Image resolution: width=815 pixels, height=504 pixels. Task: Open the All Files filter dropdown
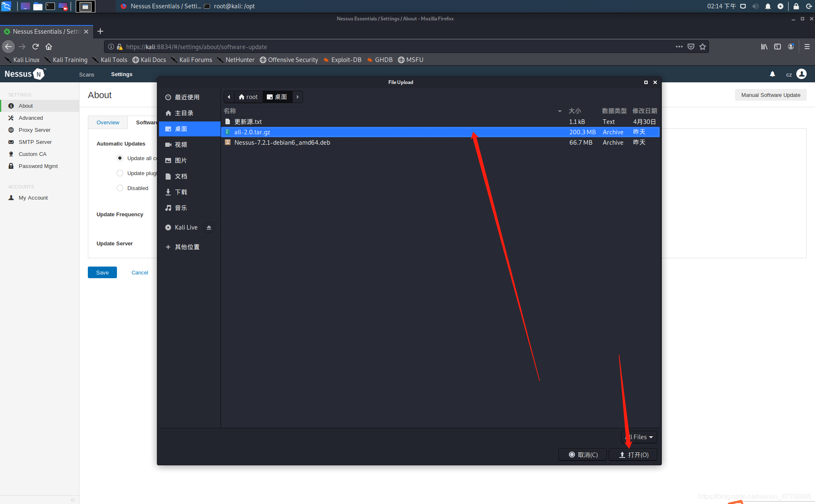tap(639, 437)
